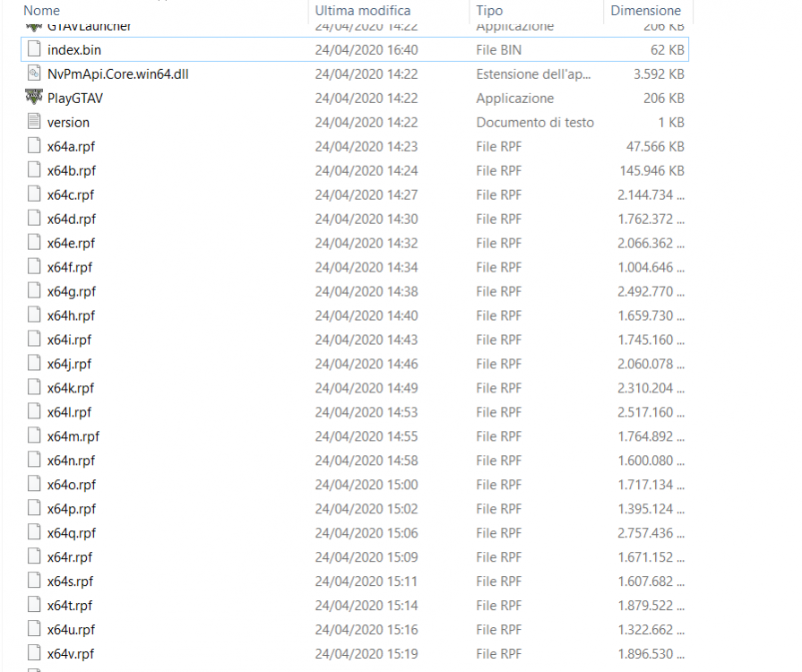Click the date 24/04/2020 14:38
Viewport: 802px width, 672px height.
[x=367, y=291]
